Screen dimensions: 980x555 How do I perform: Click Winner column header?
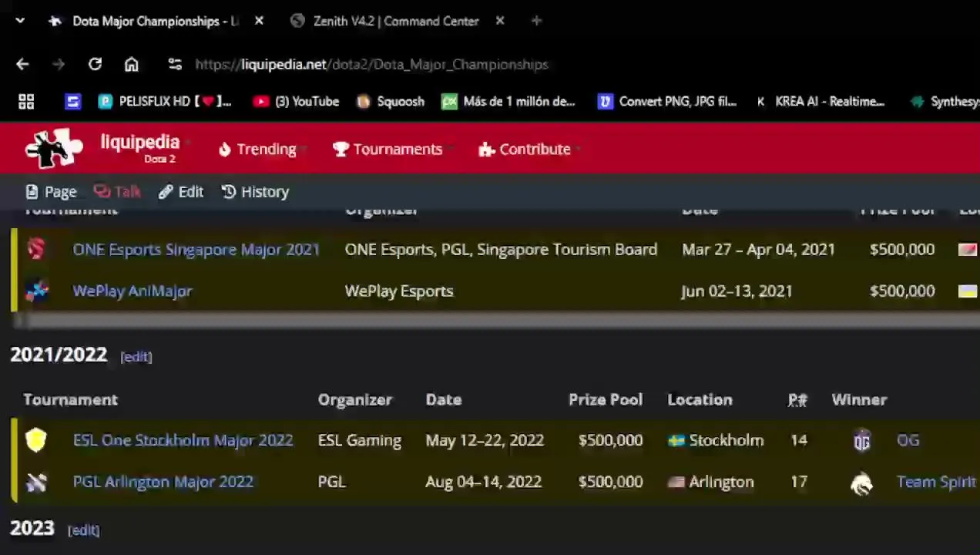point(859,400)
